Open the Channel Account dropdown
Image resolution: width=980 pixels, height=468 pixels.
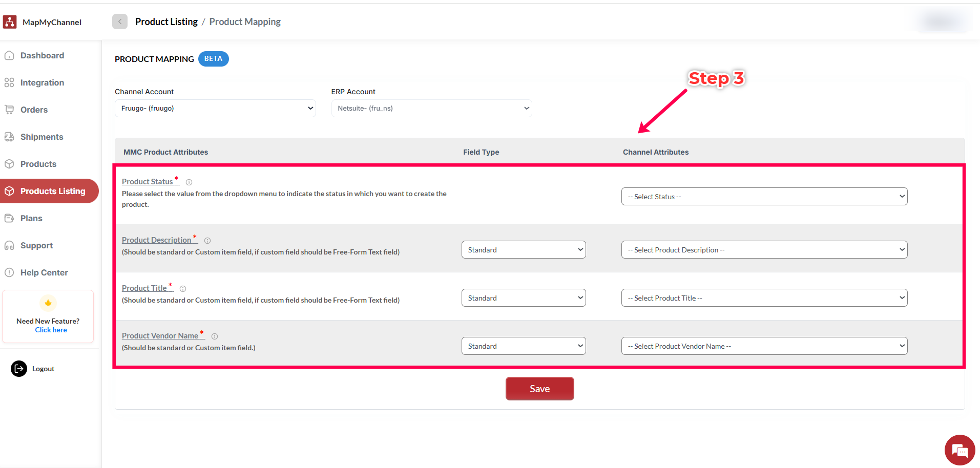pos(215,108)
